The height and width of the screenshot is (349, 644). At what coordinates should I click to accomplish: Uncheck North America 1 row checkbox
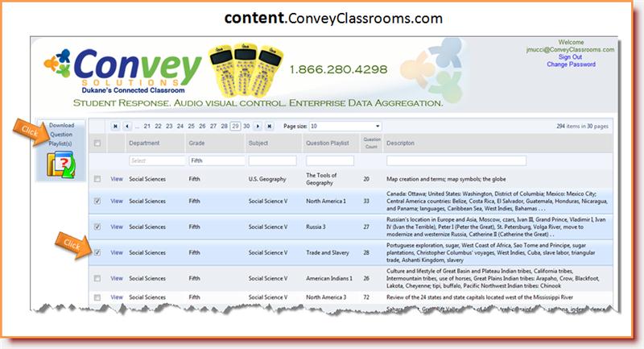pos(97,201)
